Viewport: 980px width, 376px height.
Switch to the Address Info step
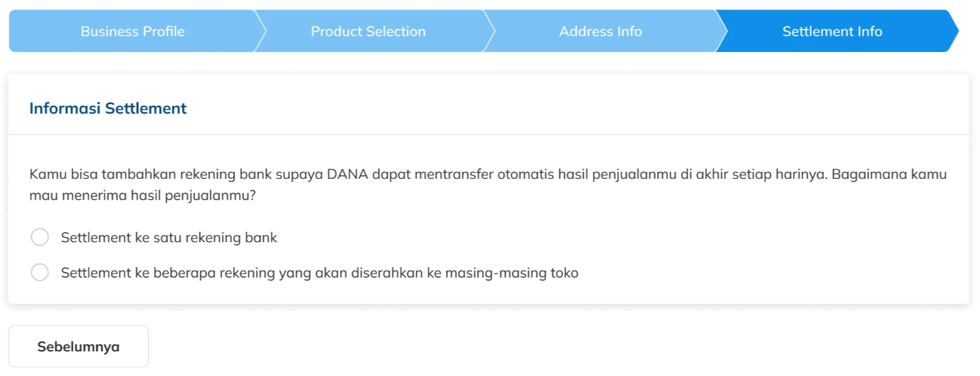click(x=600, y=31)
